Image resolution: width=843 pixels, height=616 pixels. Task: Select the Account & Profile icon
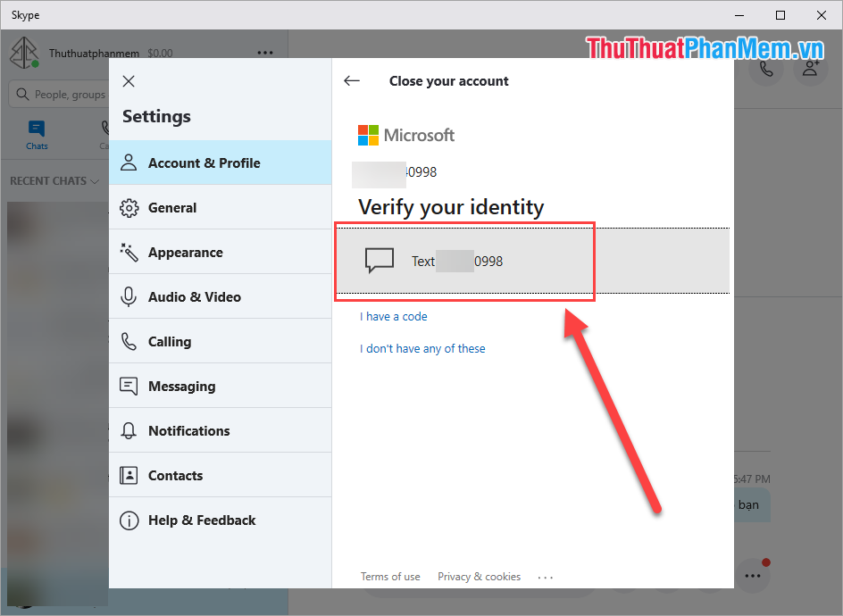[x=128, y=162]
